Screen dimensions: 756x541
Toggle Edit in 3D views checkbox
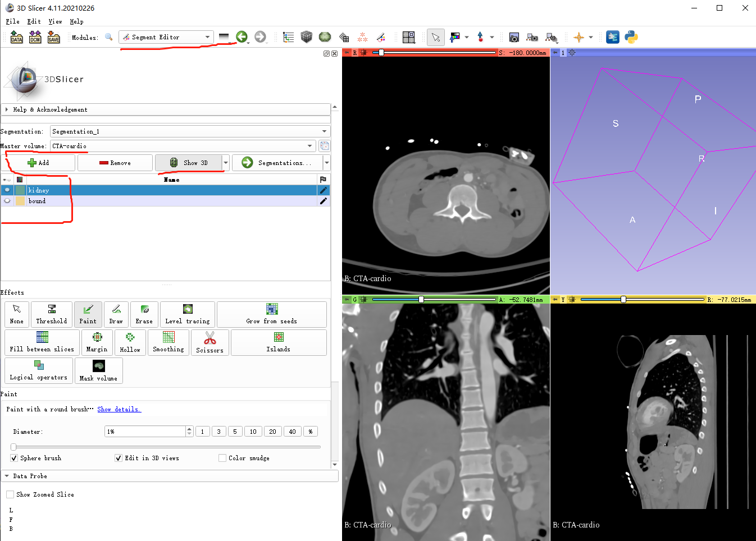tap(119, 458)
